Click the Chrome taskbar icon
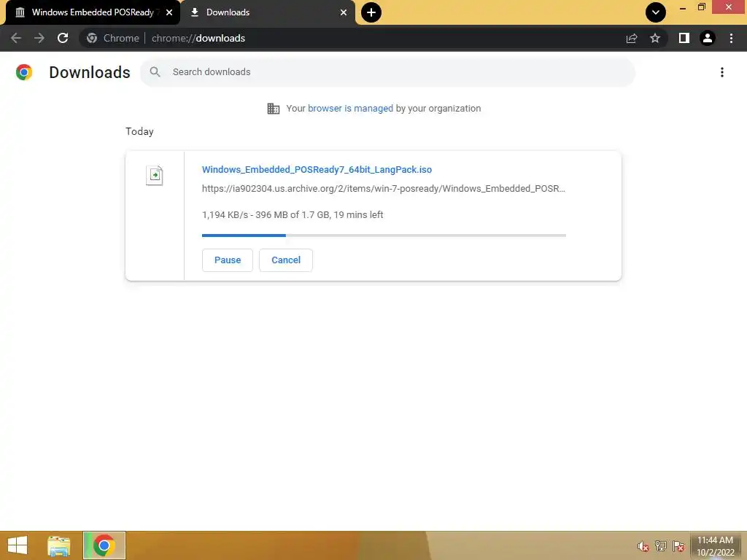The image size is (747, 560). tap(104, 545)
